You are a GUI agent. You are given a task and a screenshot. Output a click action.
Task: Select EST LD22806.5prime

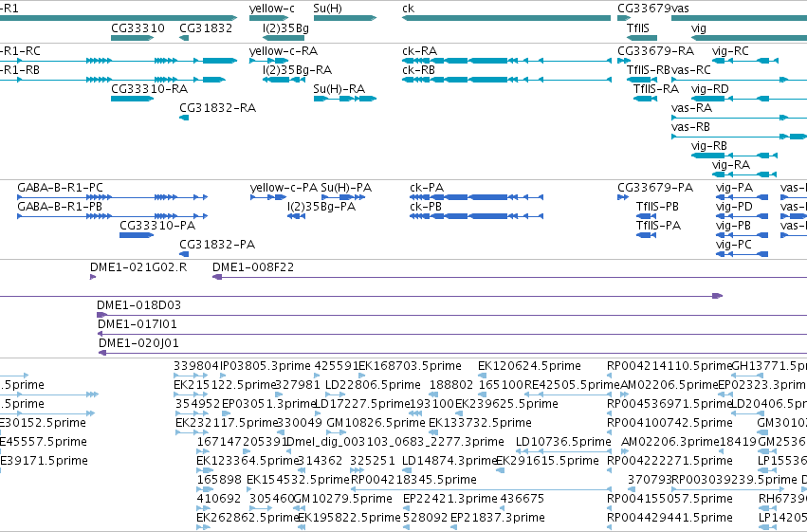pyautogui.click(x=373, y=385)
